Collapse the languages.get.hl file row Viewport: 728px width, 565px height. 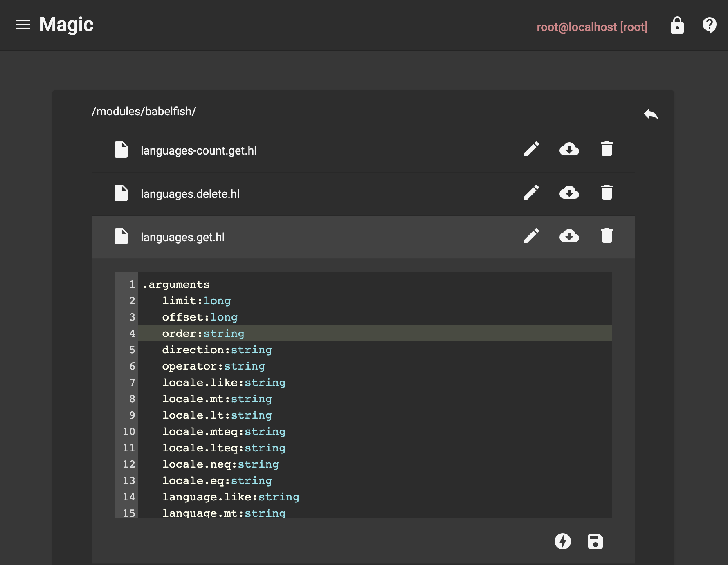(x=182, y=237)
